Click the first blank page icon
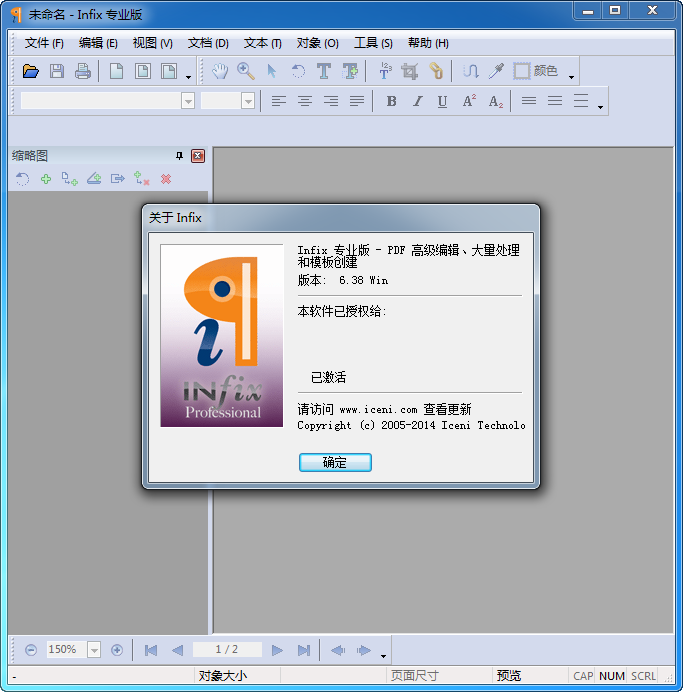 click(x=116, y=71)
